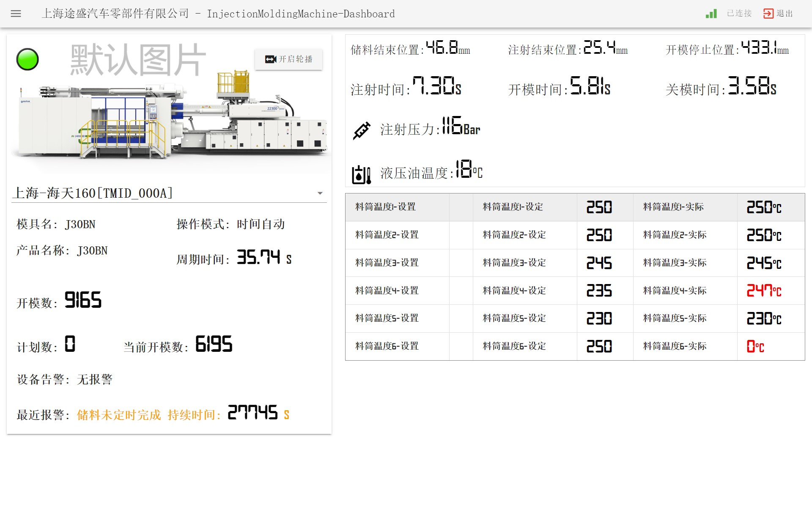The width and height of the screenshot is (812, 508).
Task: Click the 关模时间 value 3.58s
Action: pyautogui.click(x=752, y=86)
